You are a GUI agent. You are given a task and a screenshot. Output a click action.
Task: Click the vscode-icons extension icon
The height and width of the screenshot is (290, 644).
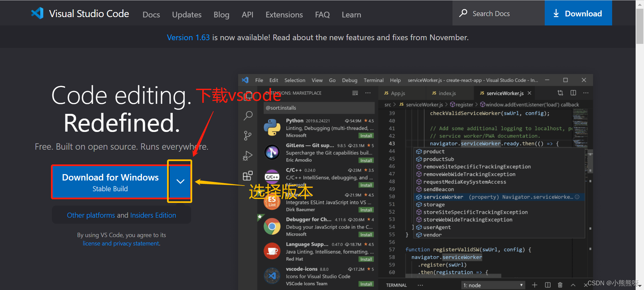coord(272,276)
